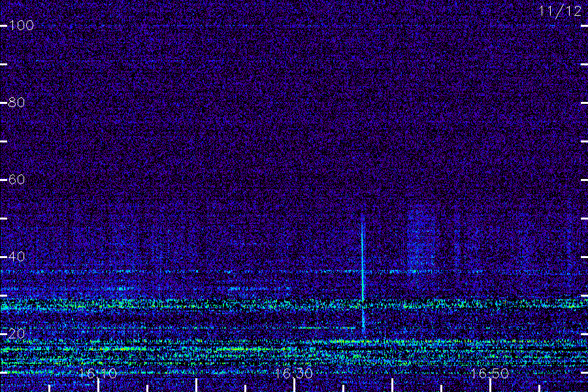Click the 16:50 time axis label

pos(489,373)
